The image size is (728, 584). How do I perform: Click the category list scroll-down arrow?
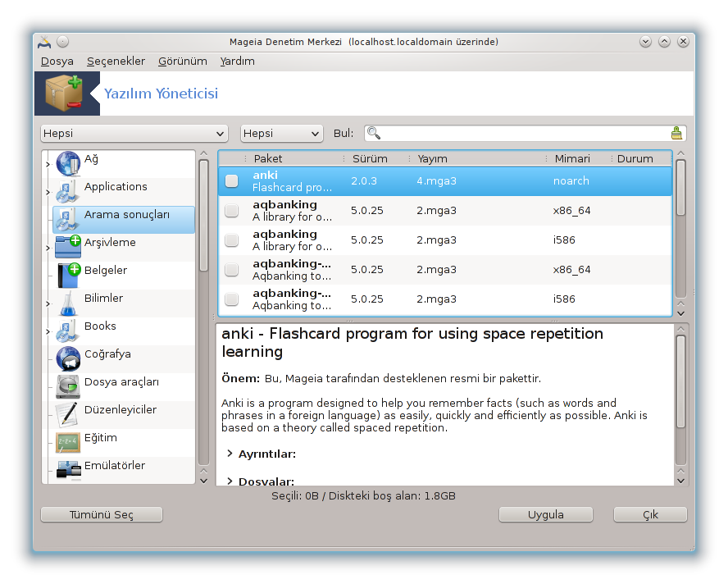pos(203,481)
